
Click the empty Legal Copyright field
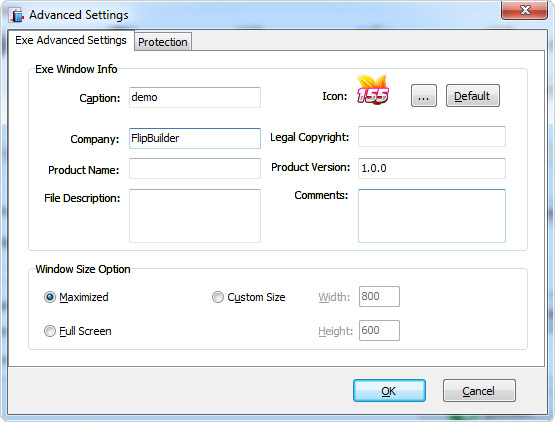point(432,136)
